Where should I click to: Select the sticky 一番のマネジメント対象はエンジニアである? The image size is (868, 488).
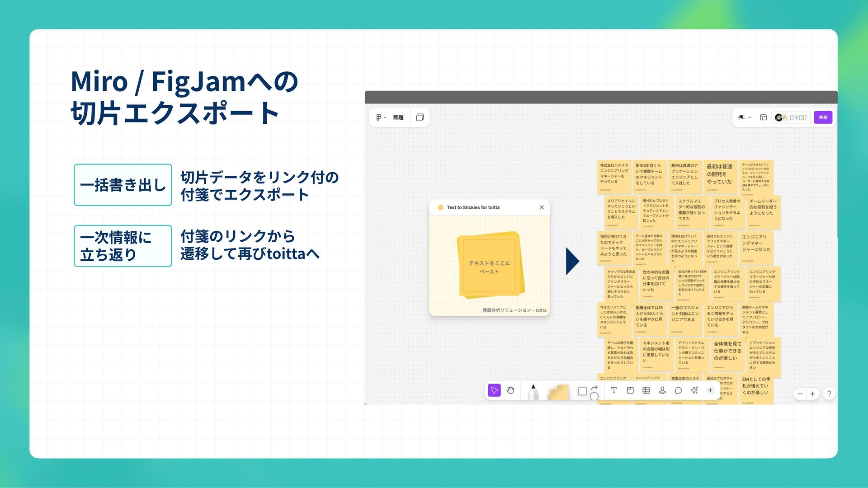click(x=685, y=319)
